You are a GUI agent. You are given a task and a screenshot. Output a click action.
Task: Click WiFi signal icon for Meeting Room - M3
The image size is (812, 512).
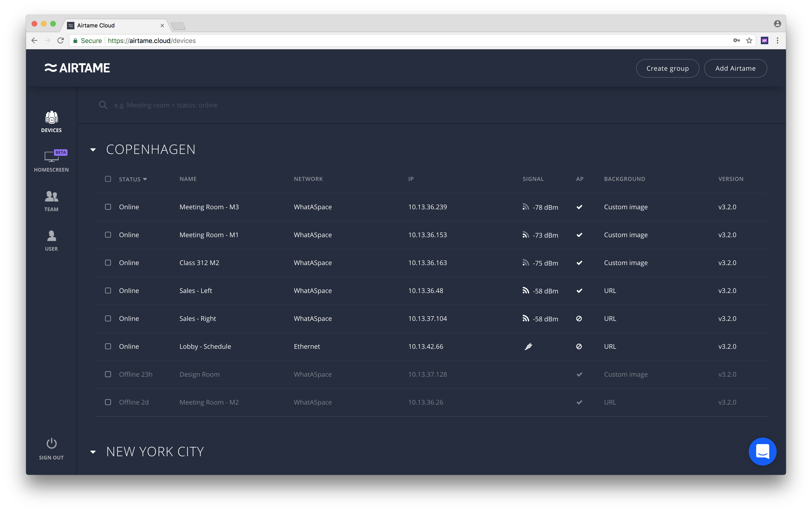click(x=525, y=207)
